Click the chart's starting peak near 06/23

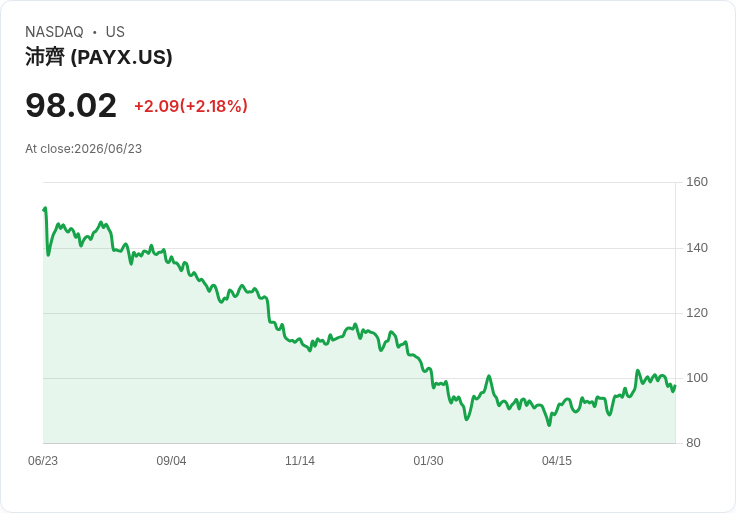pos(45,208)
